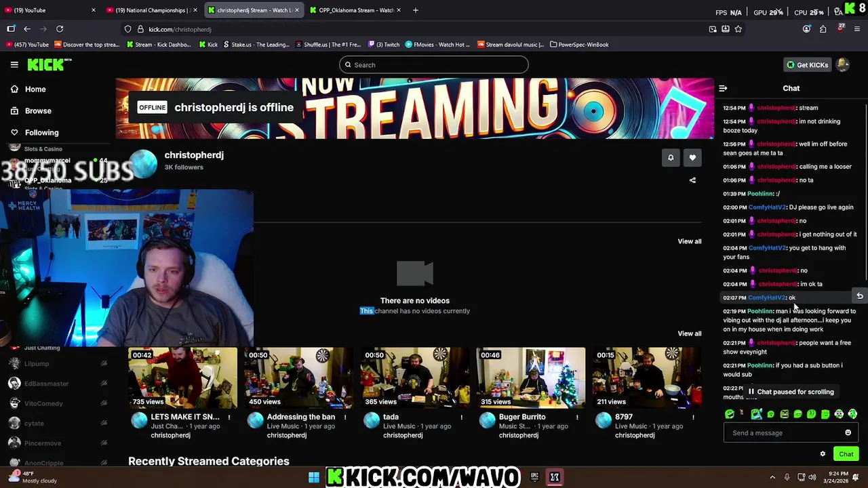Resume chat via Chat paused for scrolling
868x488 pixels.
[791, 392]
